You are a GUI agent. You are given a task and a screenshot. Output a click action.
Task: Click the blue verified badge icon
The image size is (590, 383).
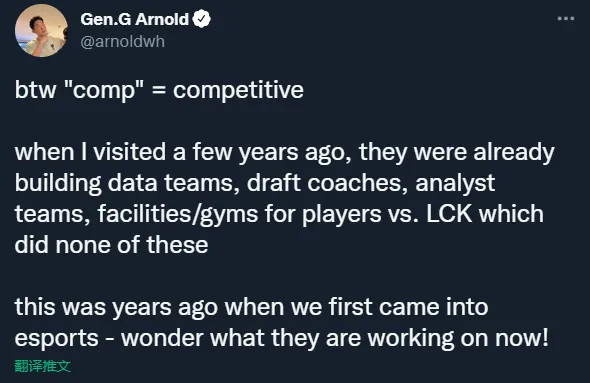tap(202, 19)
